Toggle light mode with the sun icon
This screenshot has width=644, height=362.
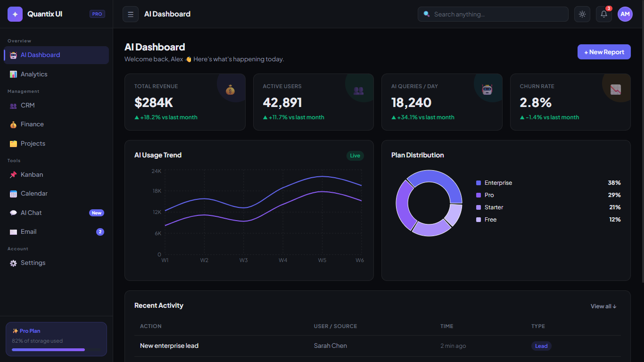[x=582, y=14]
